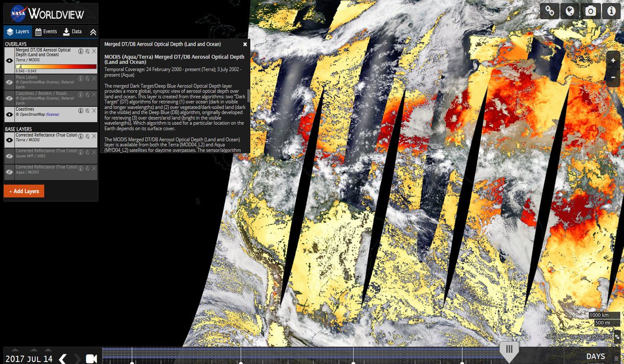Open info for Aerosol Optical Depth layer

click(81, 50)
